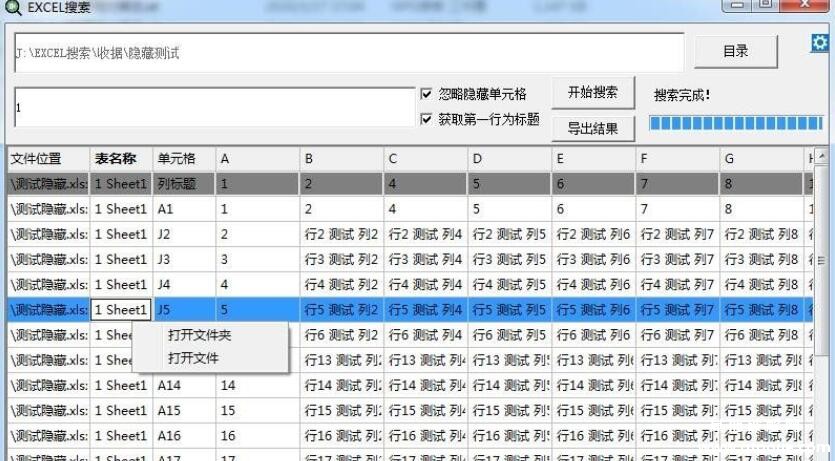835x461 pixels.
Task: Click the search progress bar
Action: pos(736,124)
